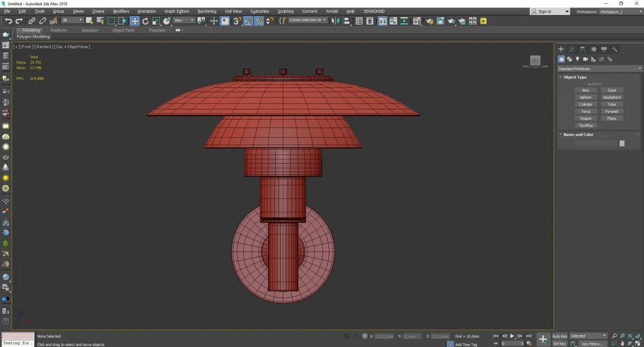Screen dimensions: 644x347
Task: Switch to the Modify panel tab
Action: [572, 49]
